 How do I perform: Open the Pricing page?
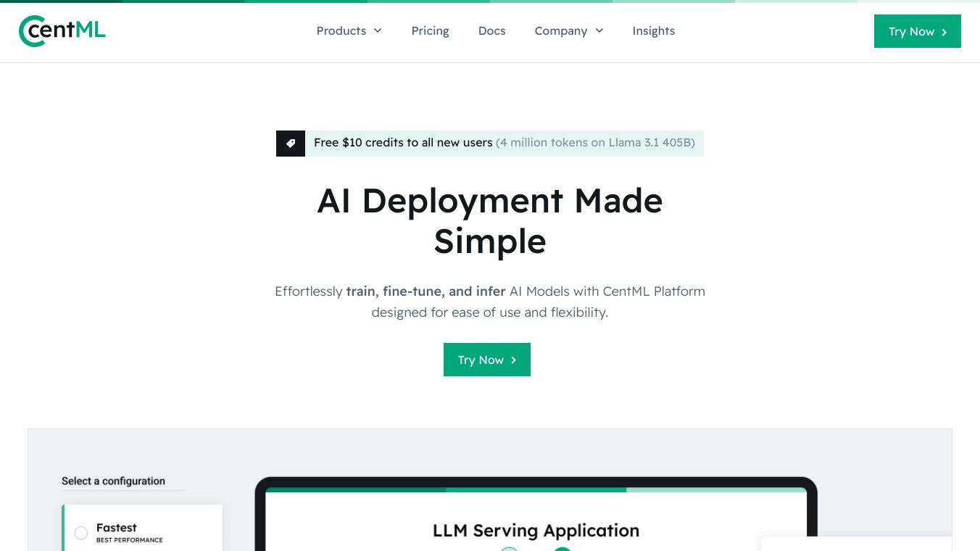click(x=431, y=31)
